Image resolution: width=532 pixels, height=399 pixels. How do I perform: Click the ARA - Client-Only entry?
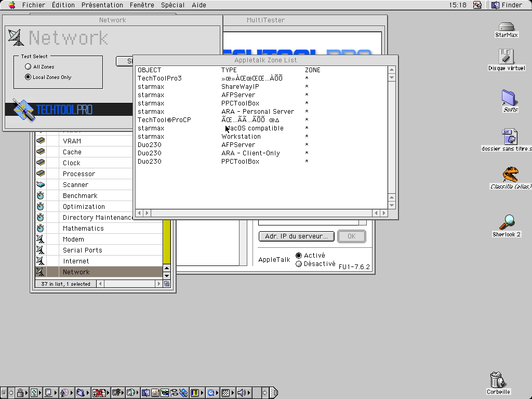[250, 153]
